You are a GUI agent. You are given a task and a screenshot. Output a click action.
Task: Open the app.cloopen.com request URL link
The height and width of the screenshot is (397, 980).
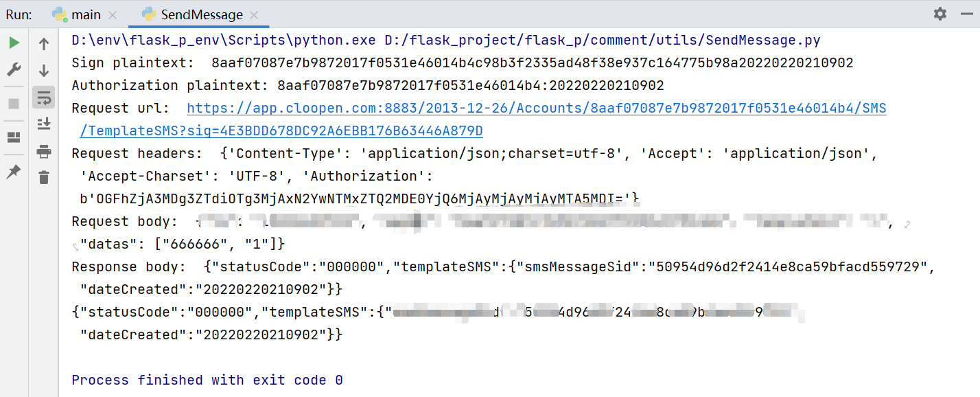click(537, 108)
